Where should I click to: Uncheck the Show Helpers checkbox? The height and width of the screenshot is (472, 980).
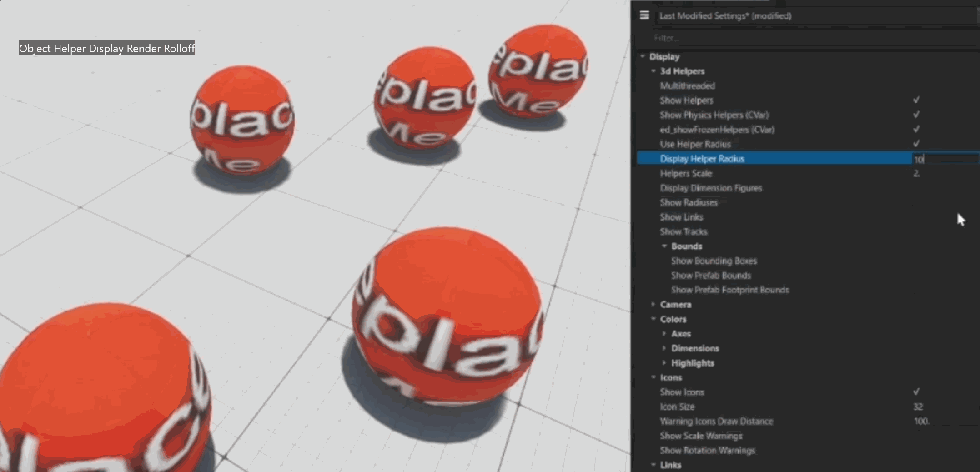[x=916, y=100]
